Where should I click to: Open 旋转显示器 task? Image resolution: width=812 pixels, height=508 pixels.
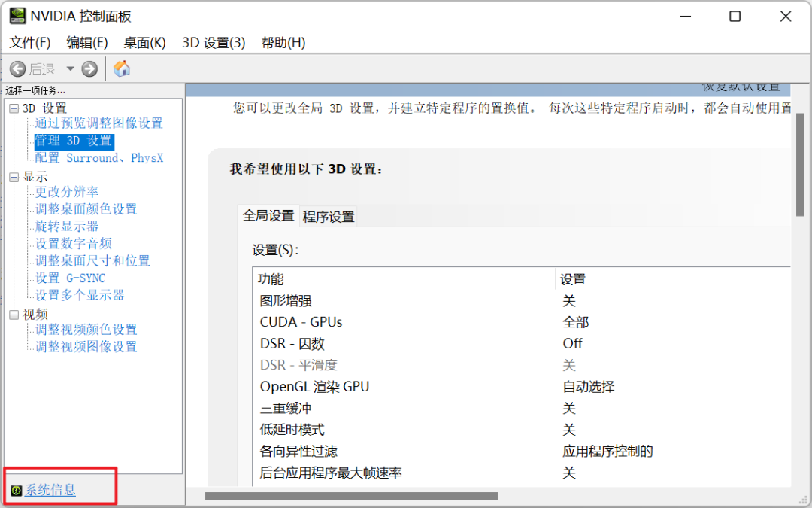pyautogui.click(x=67, y=227)
